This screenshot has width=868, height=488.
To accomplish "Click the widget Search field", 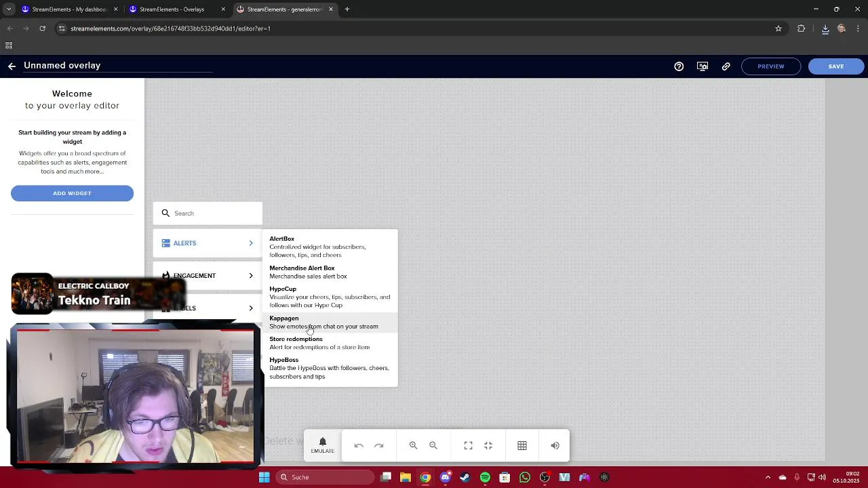I will point(208,213).
